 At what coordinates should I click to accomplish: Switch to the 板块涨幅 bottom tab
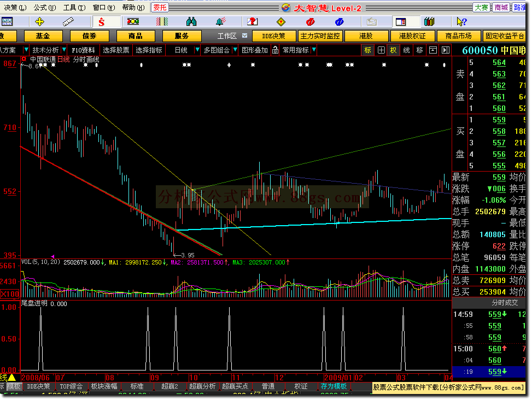click(x=104, y=386)
